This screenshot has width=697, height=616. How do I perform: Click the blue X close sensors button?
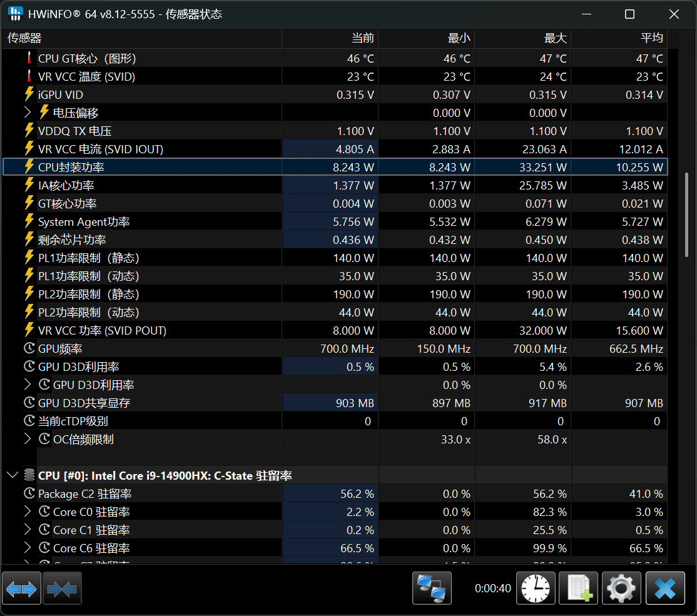click(x=665, y=589)
